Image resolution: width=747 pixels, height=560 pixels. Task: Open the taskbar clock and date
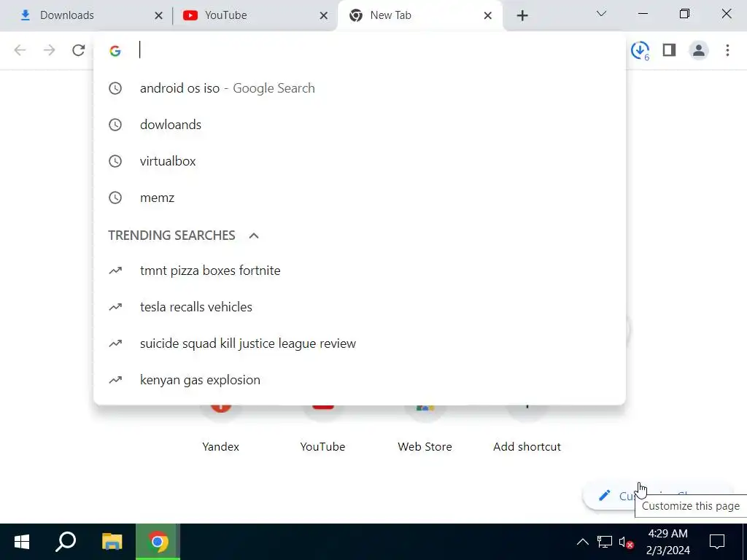pyautogui.click(x=668, y=542)
